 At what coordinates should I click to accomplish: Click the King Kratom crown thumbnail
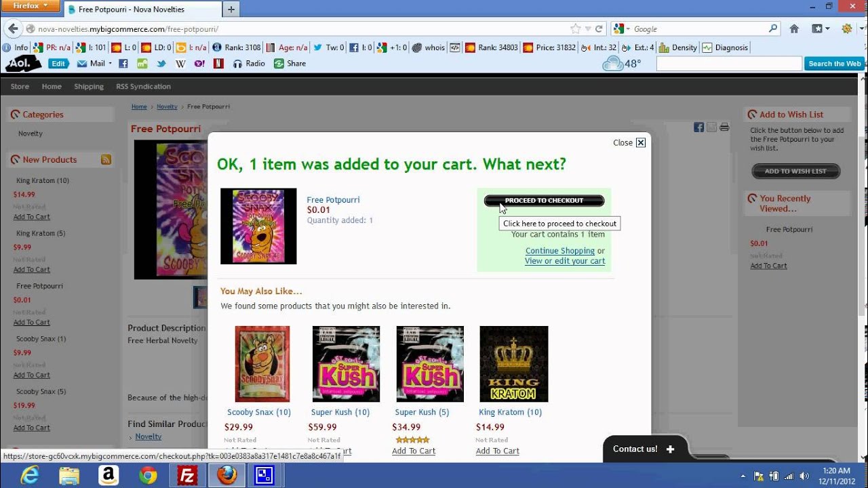(x=514, y=364)
